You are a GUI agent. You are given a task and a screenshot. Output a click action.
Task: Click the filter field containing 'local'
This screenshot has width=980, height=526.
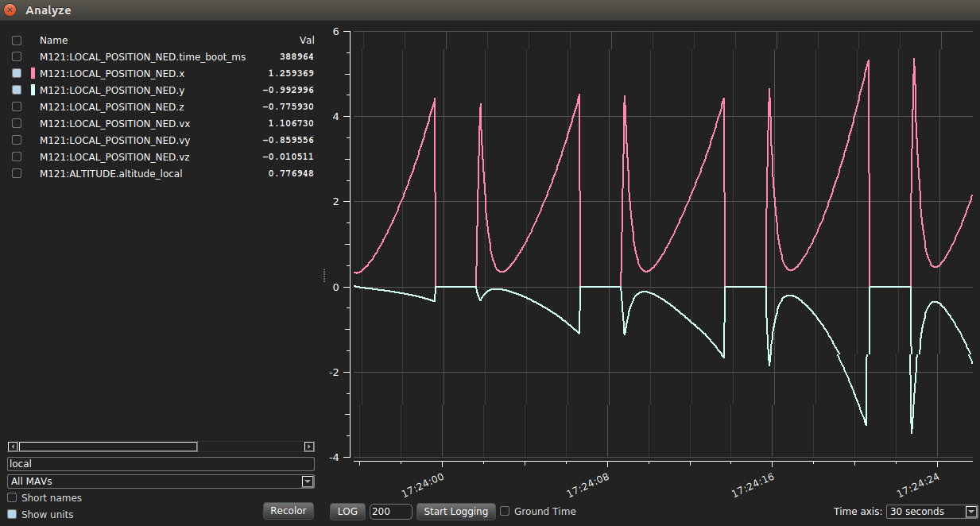click(159, 463)
